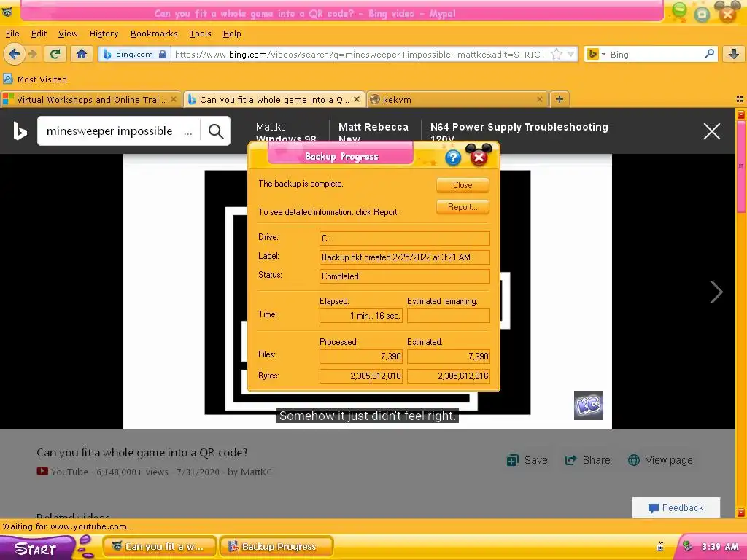This screenshot has width=747, height=560.
Task: Share the video with the Share button
Action: [x=587, y=460]
